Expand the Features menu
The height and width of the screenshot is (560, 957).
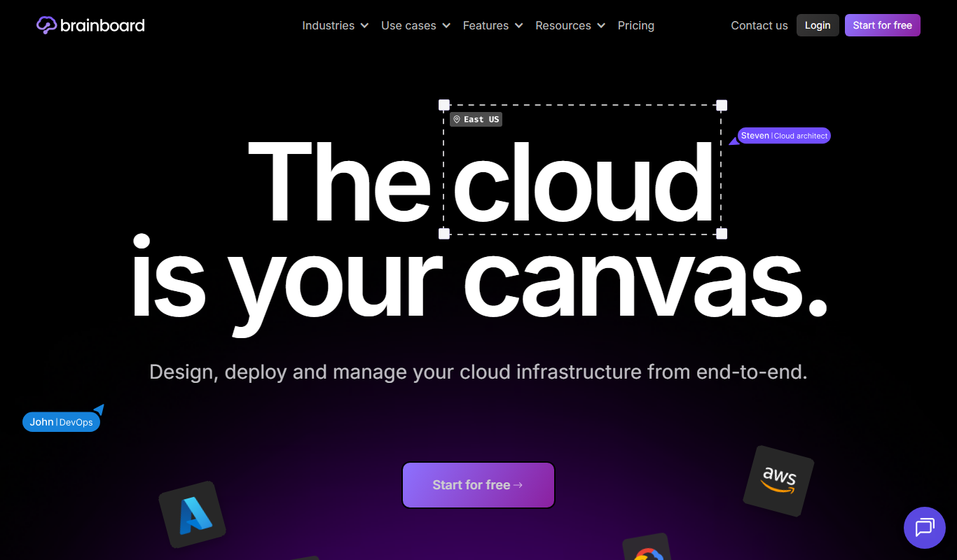click(493, 25)
